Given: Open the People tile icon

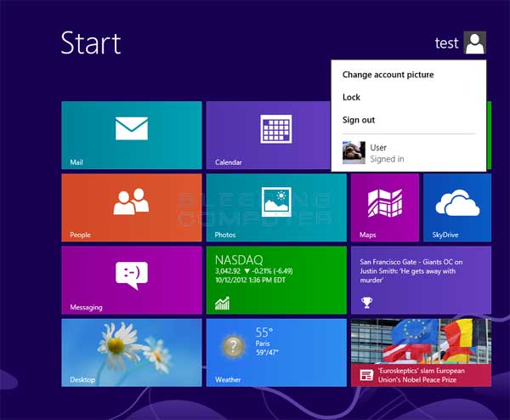Looking at the screenshot, I should (132, 201).
